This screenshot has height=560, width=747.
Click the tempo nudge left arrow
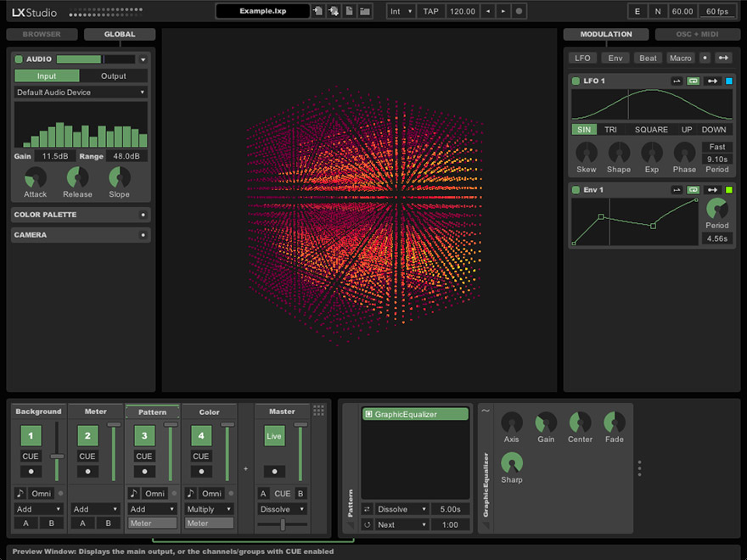coord(488,11)
